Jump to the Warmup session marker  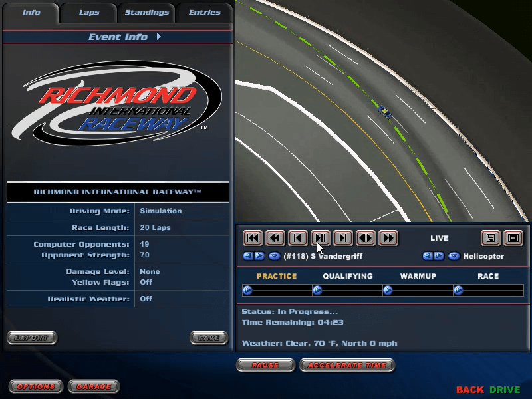point(388,291)
